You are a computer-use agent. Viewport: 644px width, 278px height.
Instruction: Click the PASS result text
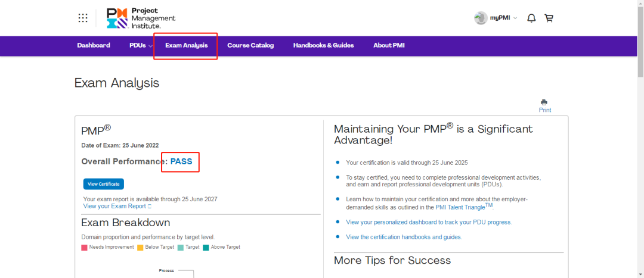(x=181, y=161)
